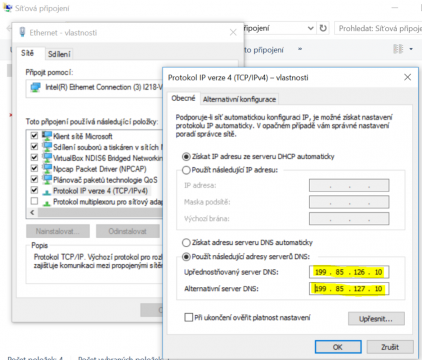Click OK in the IPv4 properties dialog
422x360 pixels.
coord(338,347)
